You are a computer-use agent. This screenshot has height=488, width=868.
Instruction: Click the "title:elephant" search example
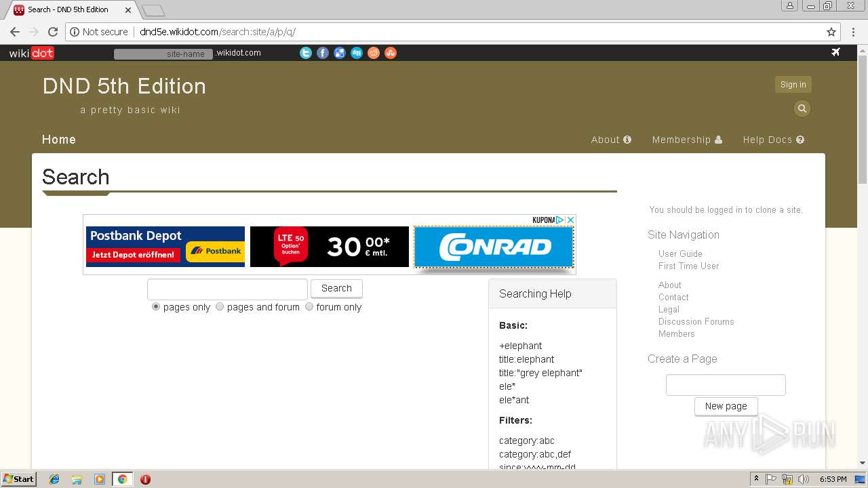click(526, 359)
